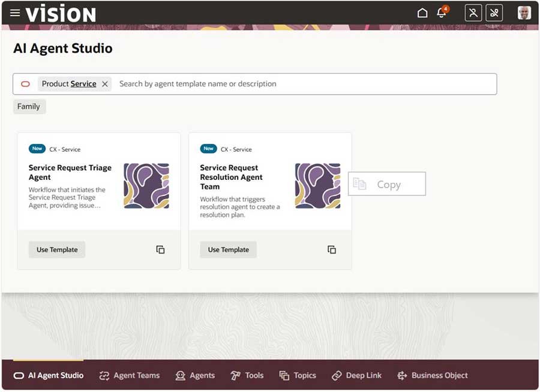
Task: Use Template for Service Request Triage Agent
Action: tap(57, 249)
